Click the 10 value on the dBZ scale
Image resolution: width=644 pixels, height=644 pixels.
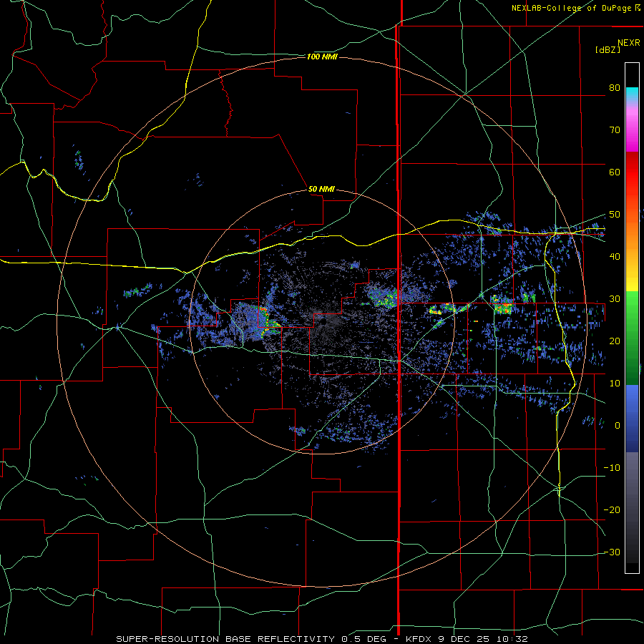click(x=615, y=384)
